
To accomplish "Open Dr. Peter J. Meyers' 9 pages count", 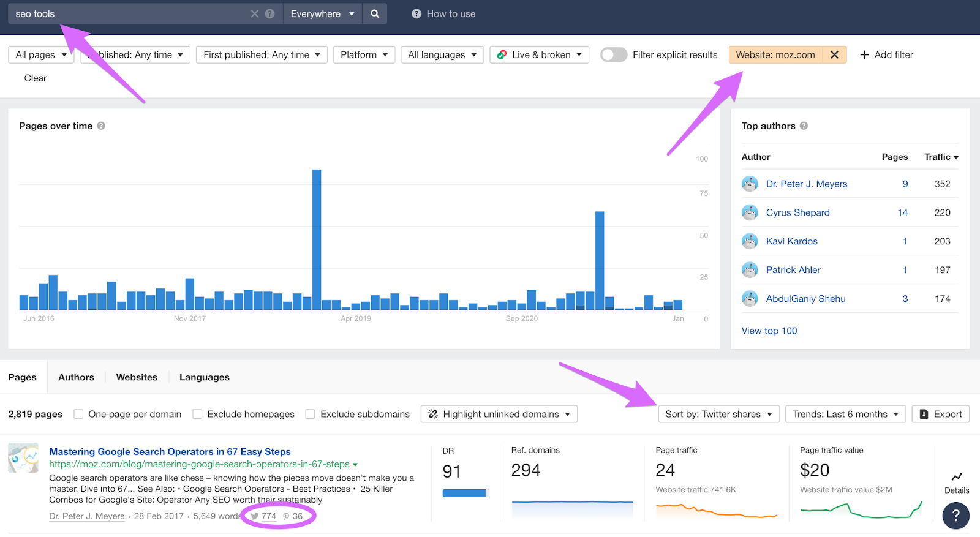I will (905, 184).
